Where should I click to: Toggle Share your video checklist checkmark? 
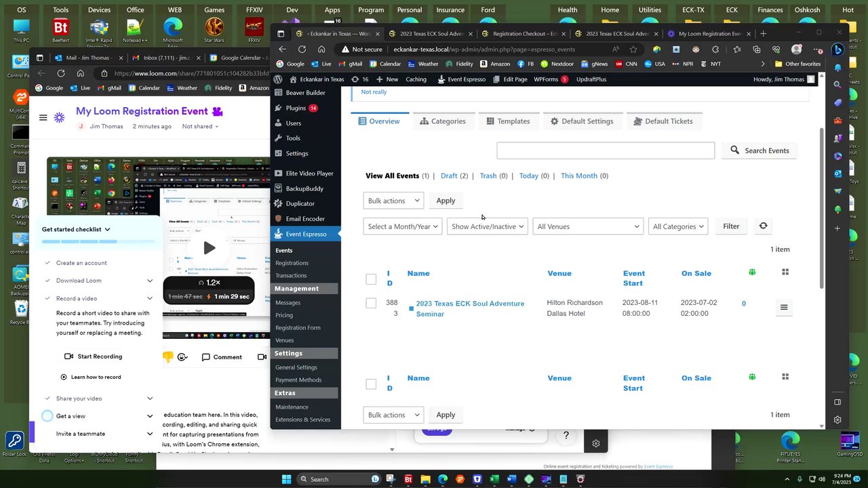[47, 399]
